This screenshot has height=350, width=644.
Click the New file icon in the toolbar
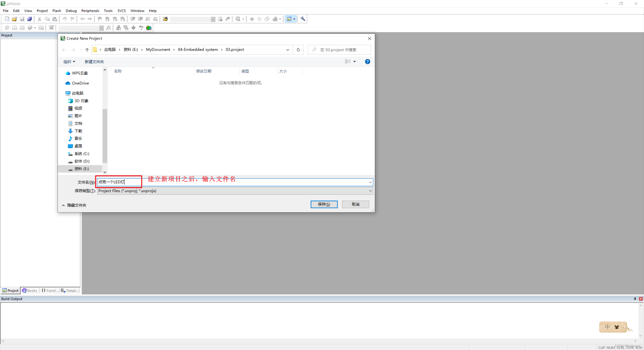point(7,19)
